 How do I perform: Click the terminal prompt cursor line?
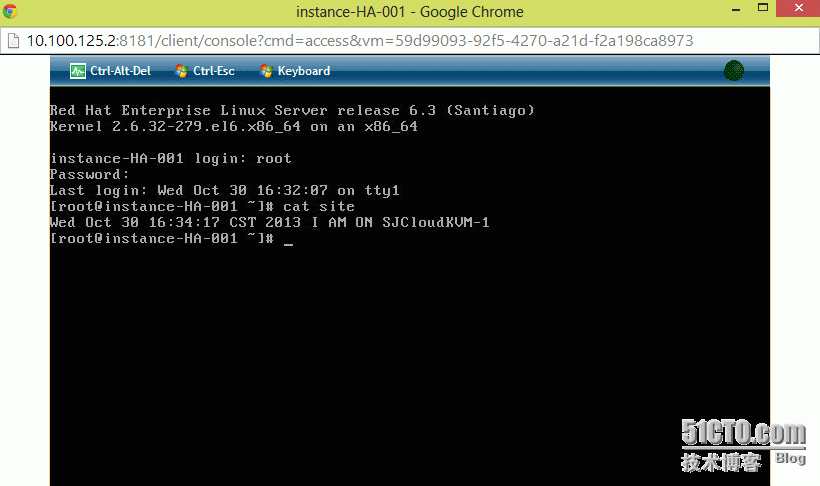[172, 239]
